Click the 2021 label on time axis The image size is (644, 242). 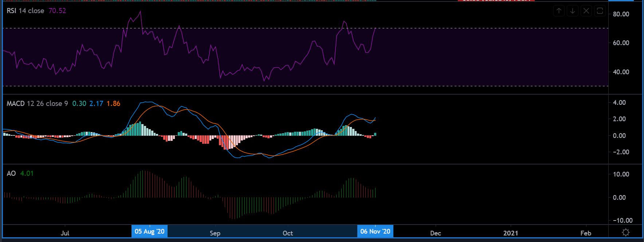510,233
